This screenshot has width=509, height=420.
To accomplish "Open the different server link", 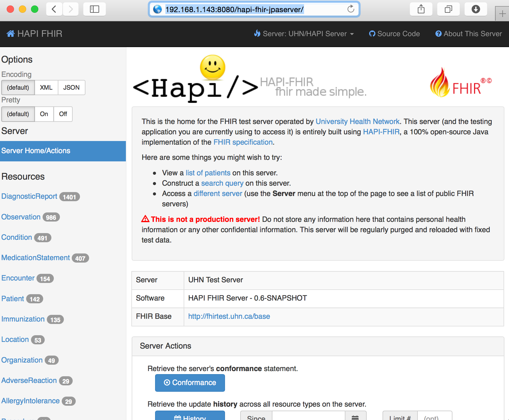I will pyautogui.click(x=218, y=194).
